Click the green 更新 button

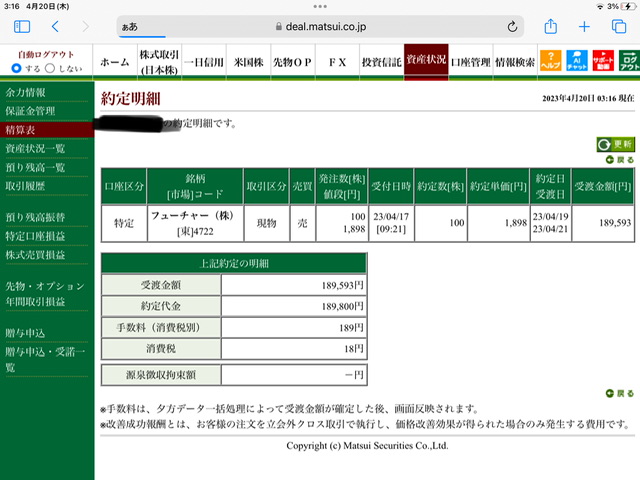pos(616,144)
